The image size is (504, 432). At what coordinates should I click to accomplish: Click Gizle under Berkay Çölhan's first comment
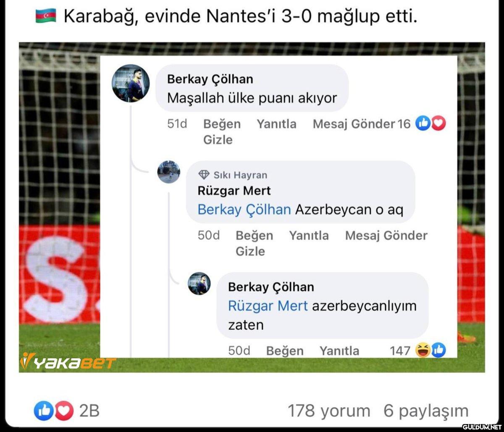pos(218,140)
